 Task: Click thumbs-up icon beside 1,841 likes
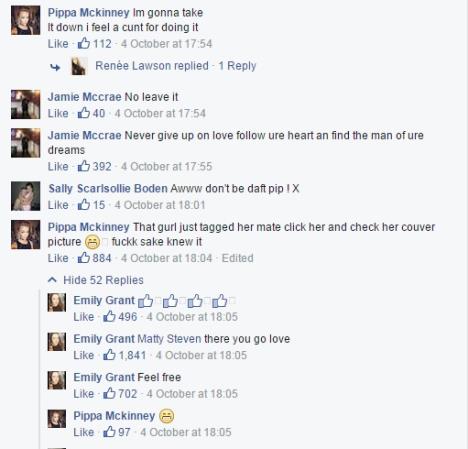point(109,355)
